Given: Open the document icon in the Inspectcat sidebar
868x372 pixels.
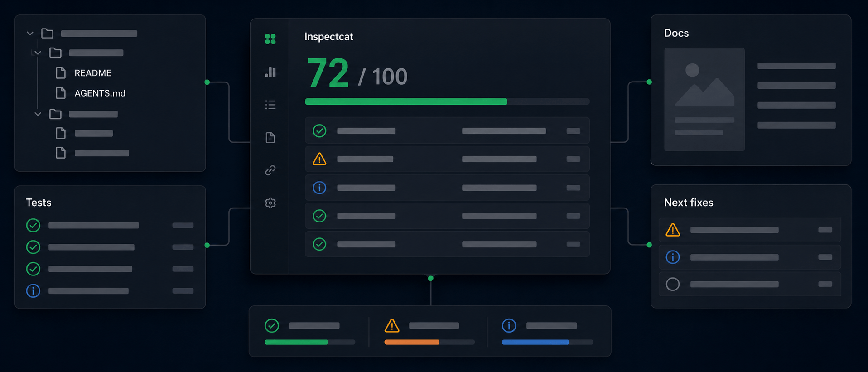Looking at the screenshot, I should pos(270,138).
